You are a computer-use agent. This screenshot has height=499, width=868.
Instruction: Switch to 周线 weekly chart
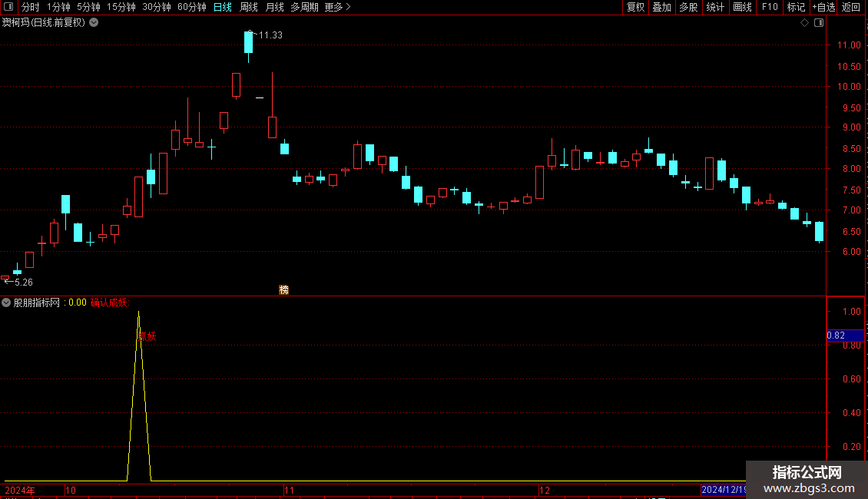pos(249,7)
